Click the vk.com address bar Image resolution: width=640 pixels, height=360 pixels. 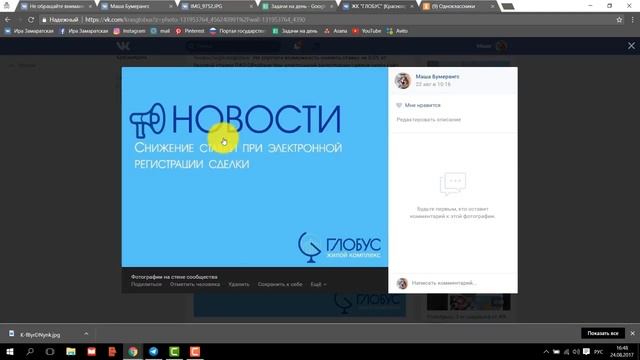coord(327,20)
